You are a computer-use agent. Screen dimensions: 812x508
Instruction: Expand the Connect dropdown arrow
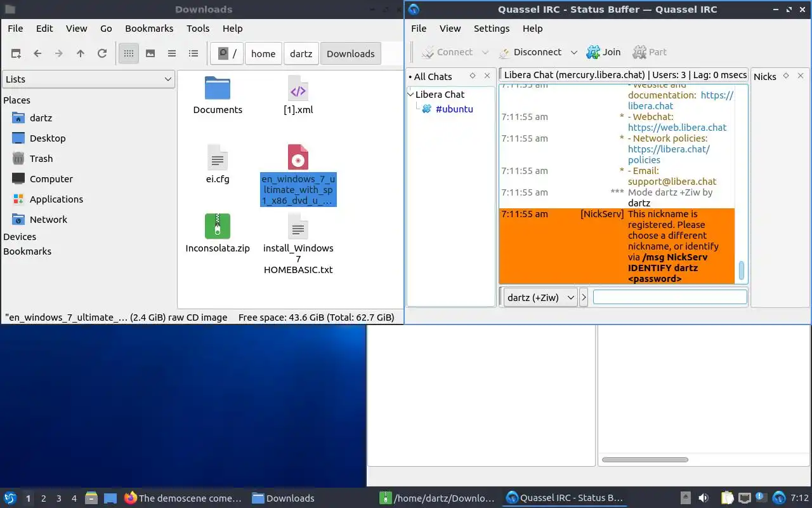[485, 53]
